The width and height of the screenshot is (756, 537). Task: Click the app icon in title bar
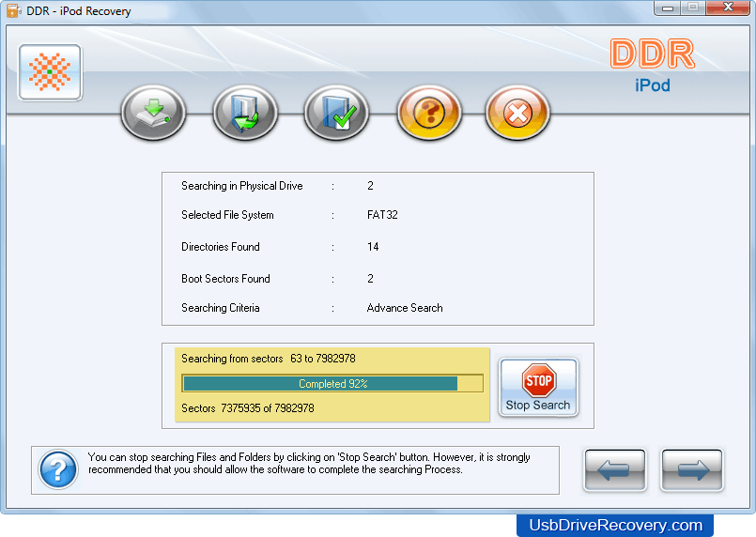click(13, 10)
